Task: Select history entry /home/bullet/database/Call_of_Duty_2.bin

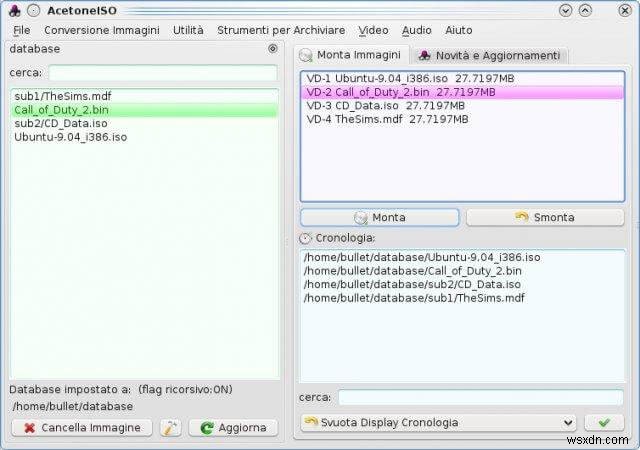Action: click(x=462, y=271)
